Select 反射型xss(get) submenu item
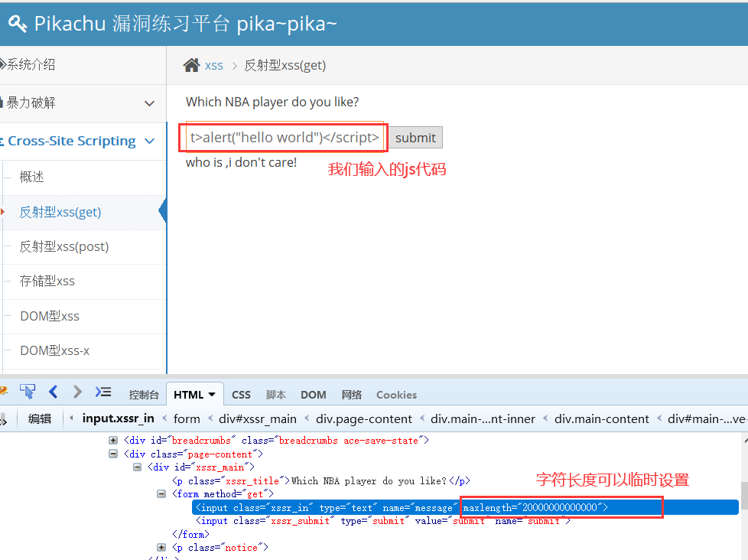This screenshot has width=748, height=560. 60,212
